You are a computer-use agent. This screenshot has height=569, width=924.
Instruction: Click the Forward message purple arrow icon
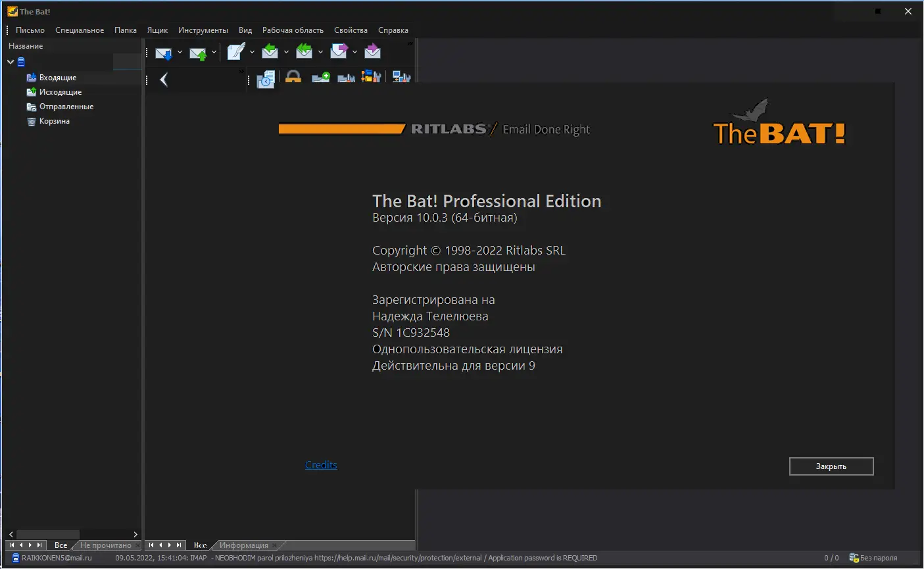339,51
